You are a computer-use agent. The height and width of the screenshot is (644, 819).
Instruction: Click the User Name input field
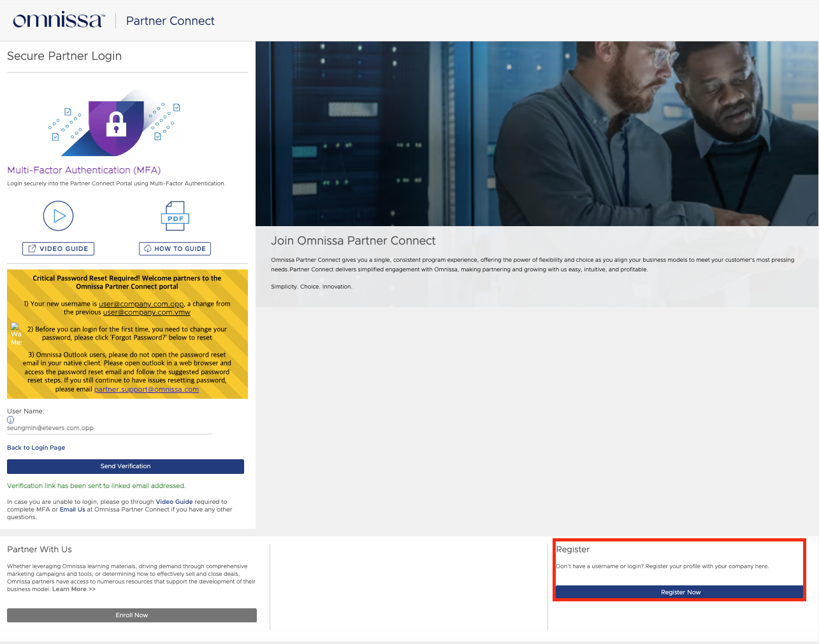(x=109, y=428)
